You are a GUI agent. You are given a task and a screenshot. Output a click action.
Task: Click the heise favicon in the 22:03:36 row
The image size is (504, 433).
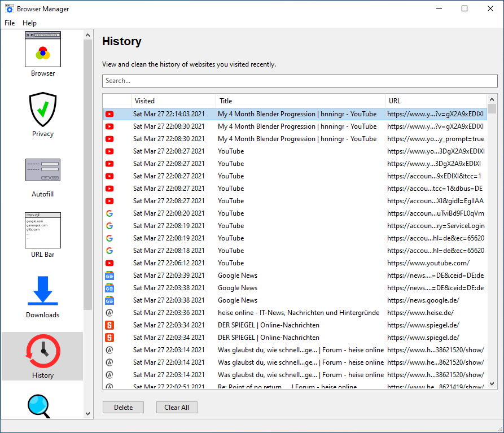[x=109, y=313]
